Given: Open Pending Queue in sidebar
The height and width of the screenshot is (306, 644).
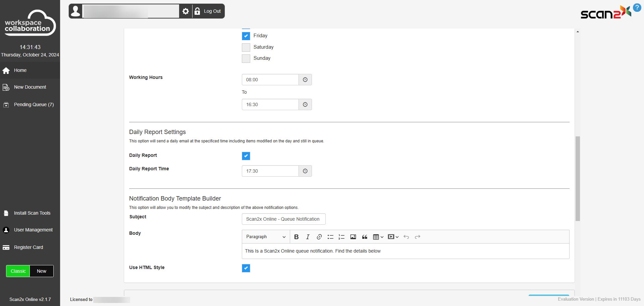Looking at the screenshot, I should [x=34, y=104].
